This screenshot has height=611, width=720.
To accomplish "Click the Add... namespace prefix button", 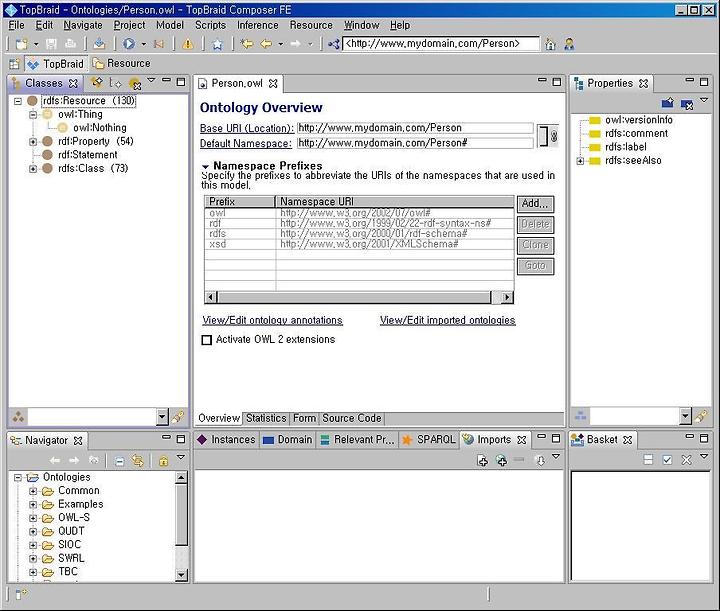I will click(x=535, y=203).
